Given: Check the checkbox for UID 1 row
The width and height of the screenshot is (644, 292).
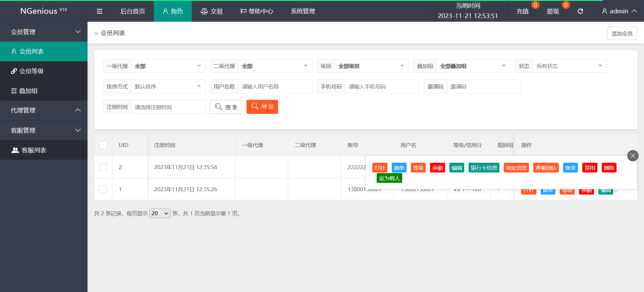Looking at the screenshot, I should pos(103,189).
